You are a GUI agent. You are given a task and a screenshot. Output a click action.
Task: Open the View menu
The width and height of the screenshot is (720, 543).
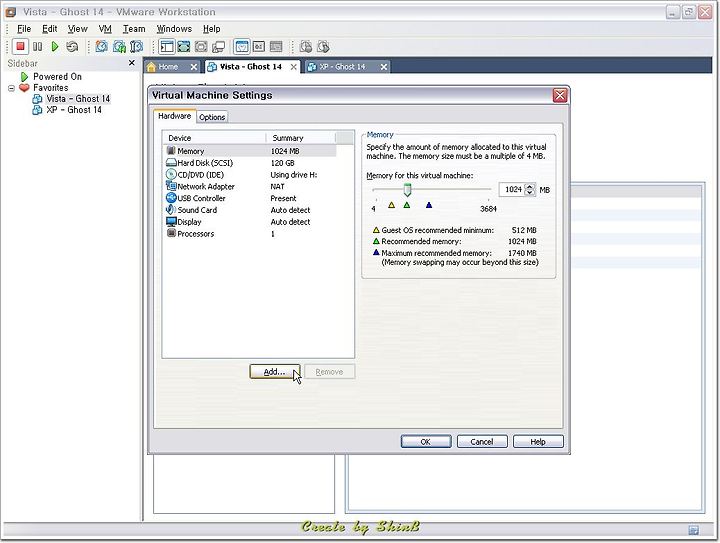click(x=78, y=29)
